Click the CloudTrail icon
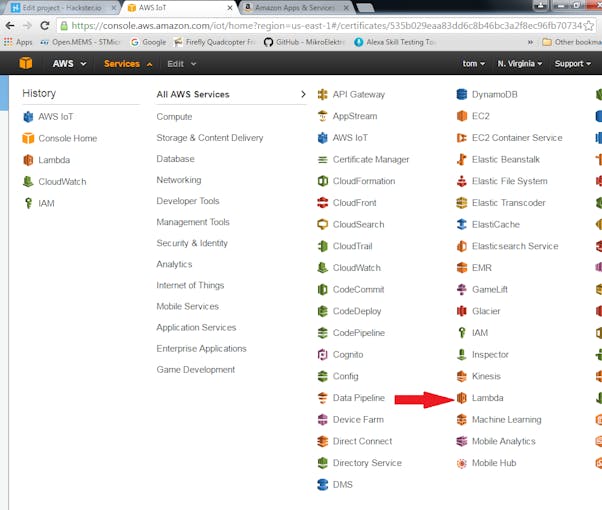This screenshot has height=510, width=602. [x=322, y=246]
